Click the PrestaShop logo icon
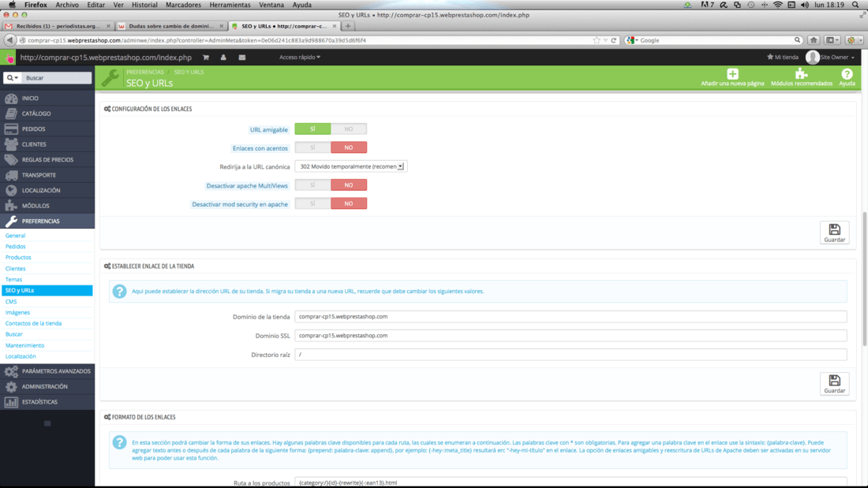 click(9, 58)
